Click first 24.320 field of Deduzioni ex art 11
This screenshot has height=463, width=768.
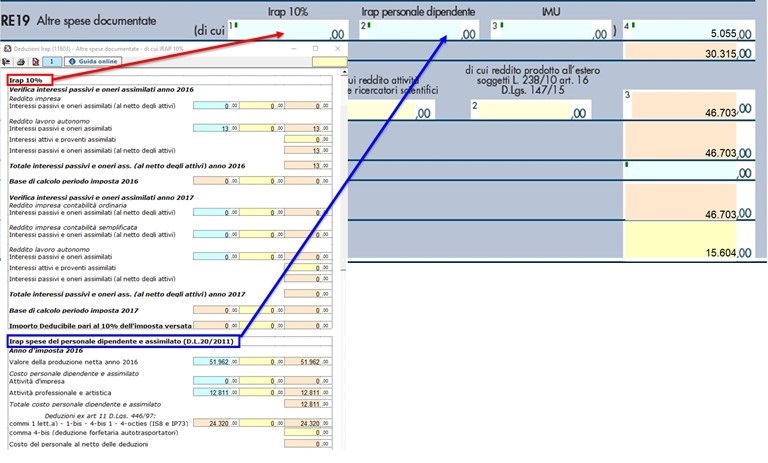216,423
